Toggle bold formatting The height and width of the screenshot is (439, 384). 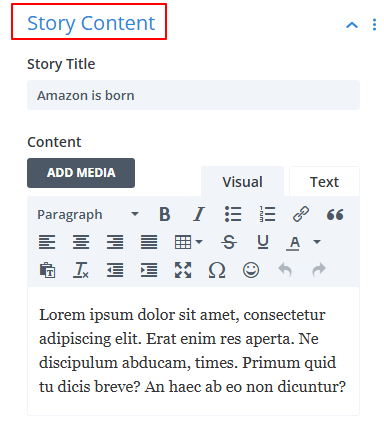click(x=165, y=214)
